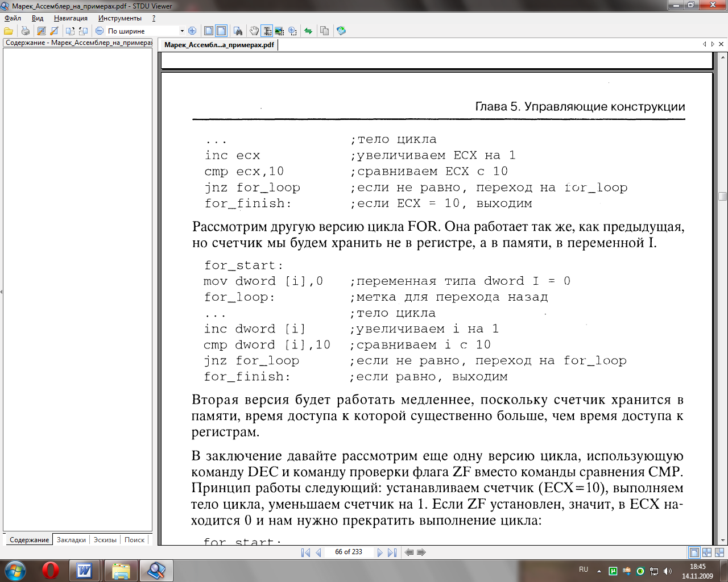Click the navigate forward gray arrow
Viewport: 728px width, 582px height.
tap(421, 552)
